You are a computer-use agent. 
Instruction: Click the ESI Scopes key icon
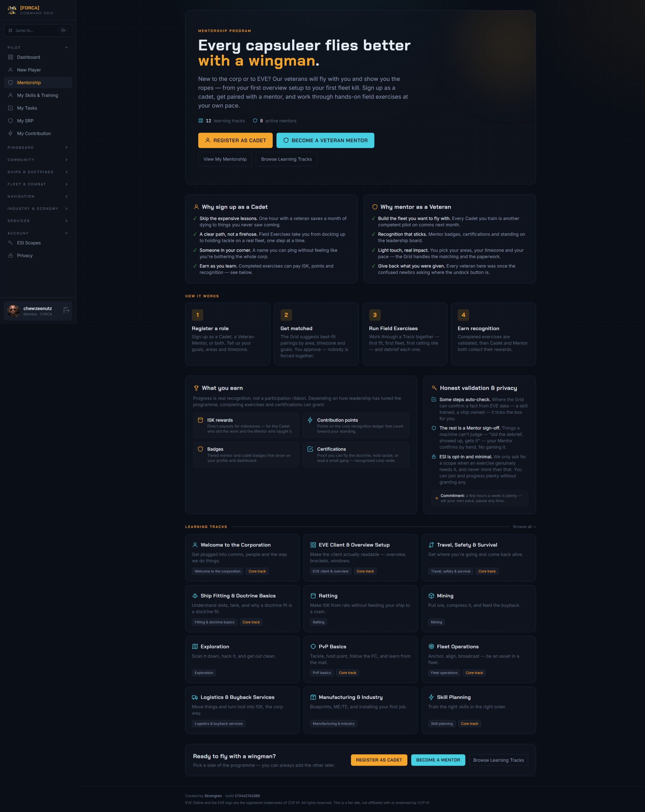coord(10,243)
